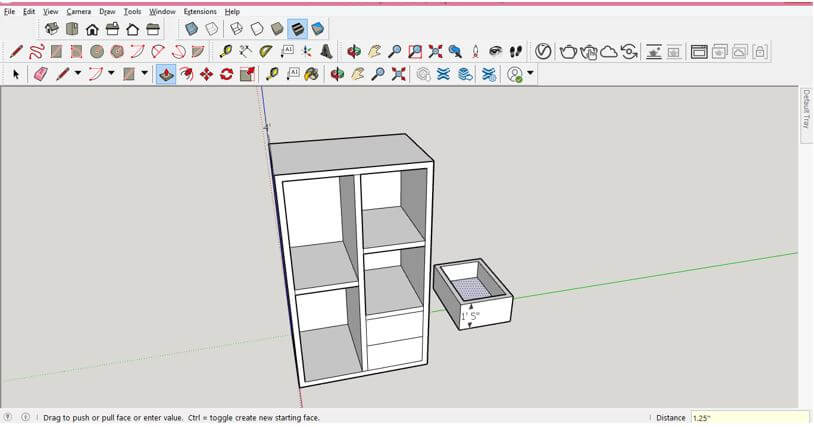814x427 pixels.
Task: Select the Scale tool
Action: (247, 74)
